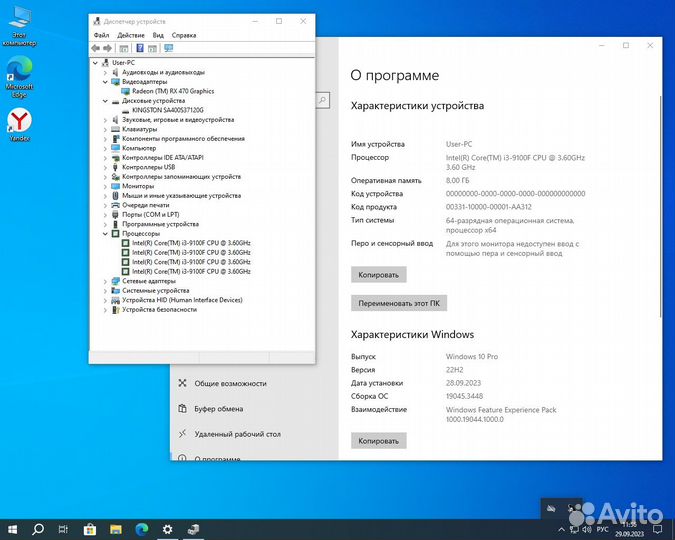Click Переименовать этот ПК button
Screen dimensions: 675x540
pos(399,303)
